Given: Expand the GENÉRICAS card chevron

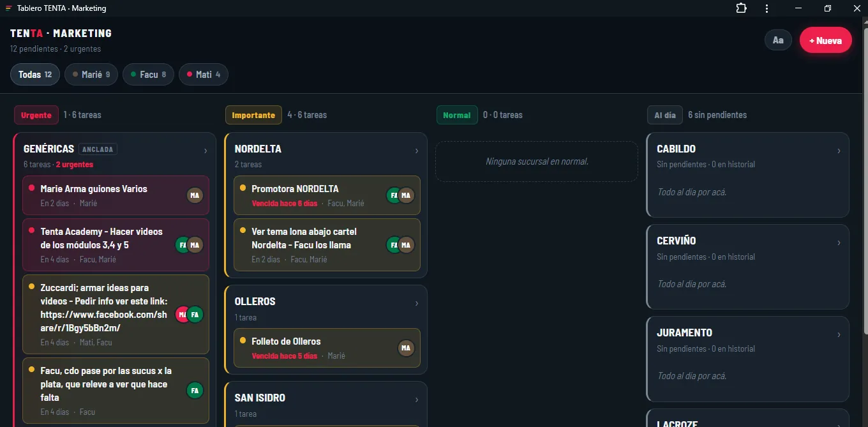Looking at the screenshot, I should (x=206, y=151).
